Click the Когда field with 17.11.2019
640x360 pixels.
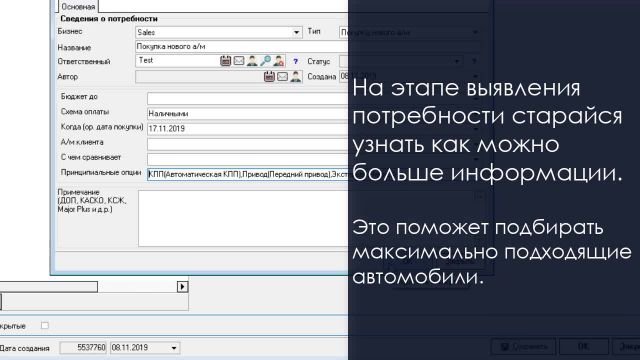(248, 129)
